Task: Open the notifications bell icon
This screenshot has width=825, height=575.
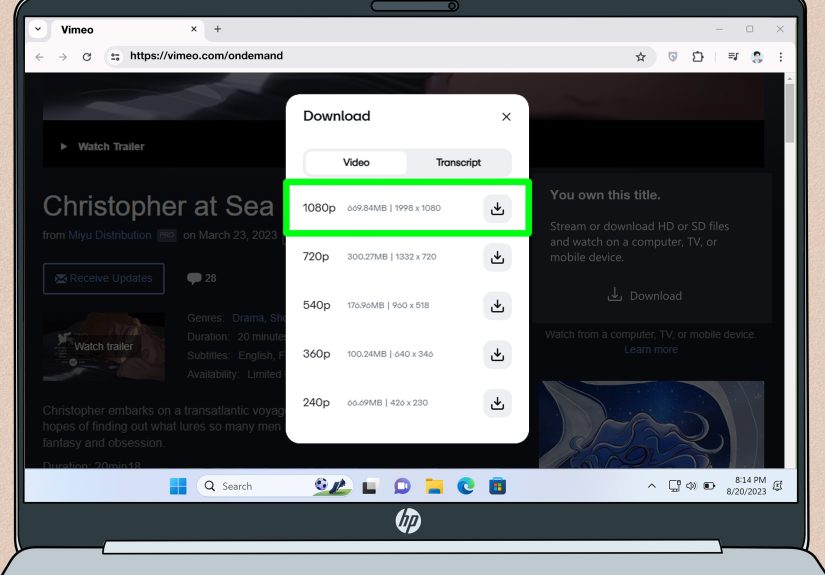Action: point(778,486)
